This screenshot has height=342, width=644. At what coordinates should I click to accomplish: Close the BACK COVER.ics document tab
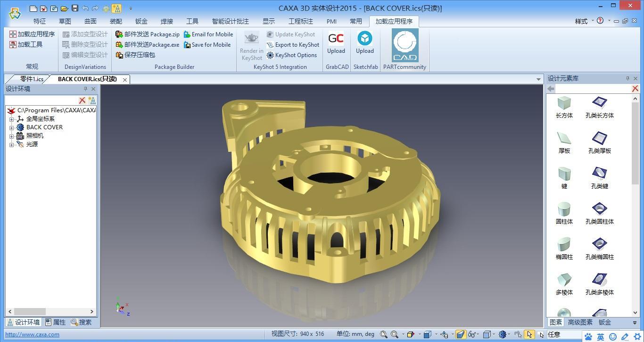click(x=125, y=80)
